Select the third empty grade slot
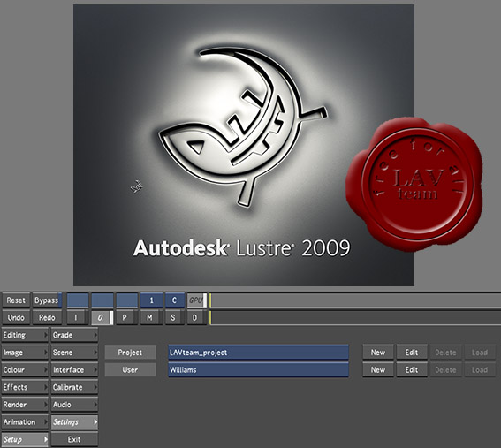The height and width of the screenshot is (448, 501). (x=127, y=300)
